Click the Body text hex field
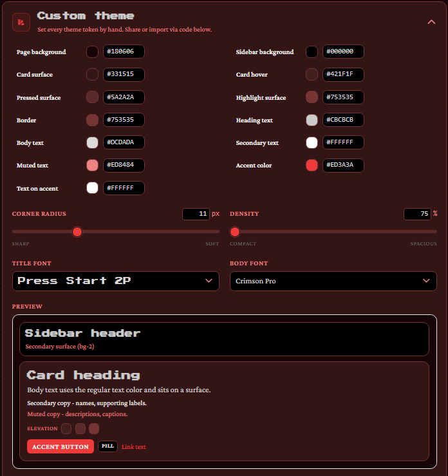Screen dimensions: 448x476 point(124,142)
